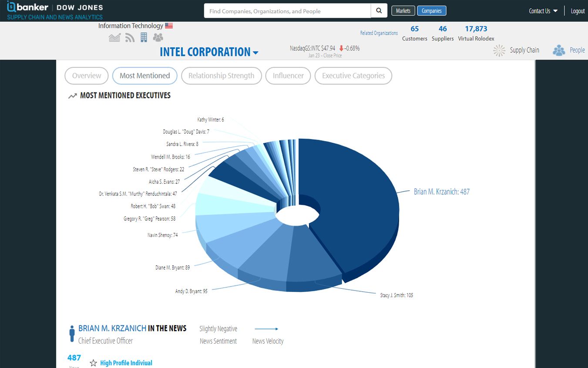Click the High Profile star icon
The image size is (588, 368).
click(x=93, y=363)
